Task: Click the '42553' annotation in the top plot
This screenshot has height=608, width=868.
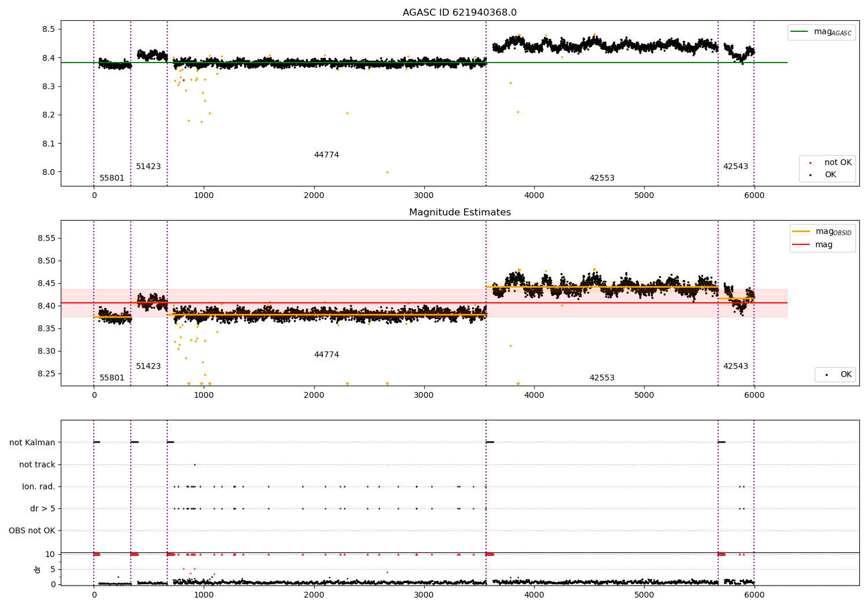Action: tap(602, 178)
